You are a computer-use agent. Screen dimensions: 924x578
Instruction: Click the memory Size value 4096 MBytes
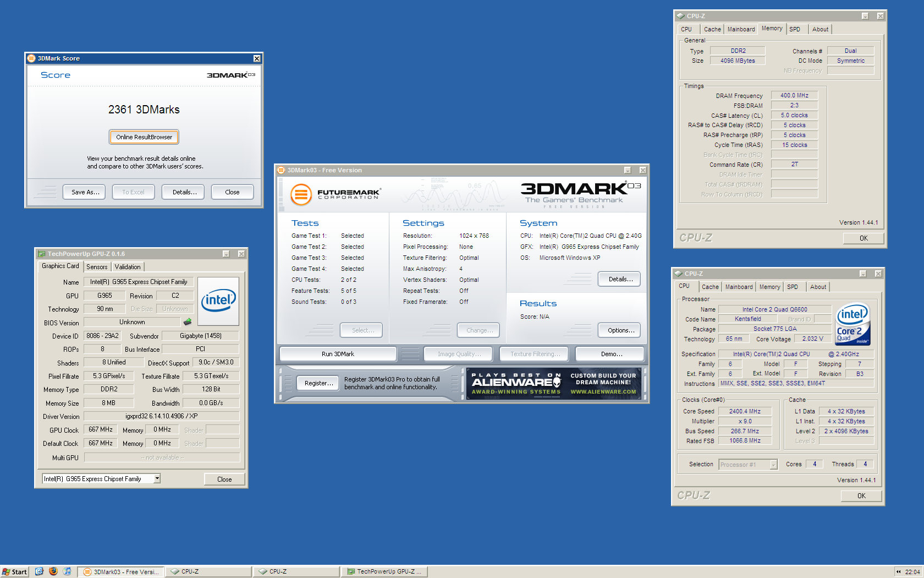(738, 61)
